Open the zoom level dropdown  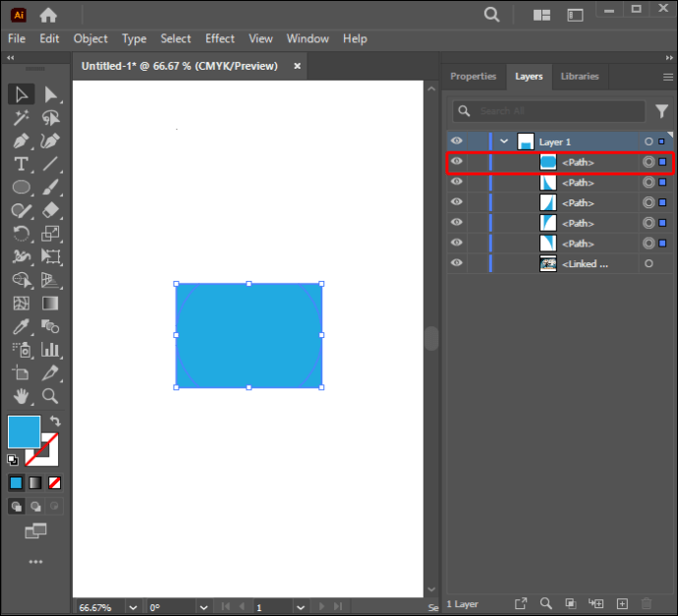point(133,607)
